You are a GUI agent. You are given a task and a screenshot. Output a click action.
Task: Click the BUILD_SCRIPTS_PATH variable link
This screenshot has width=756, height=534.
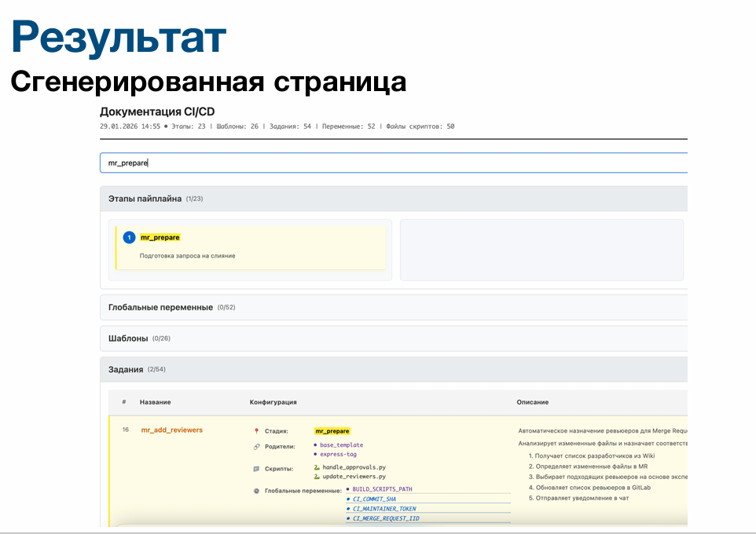382,489
